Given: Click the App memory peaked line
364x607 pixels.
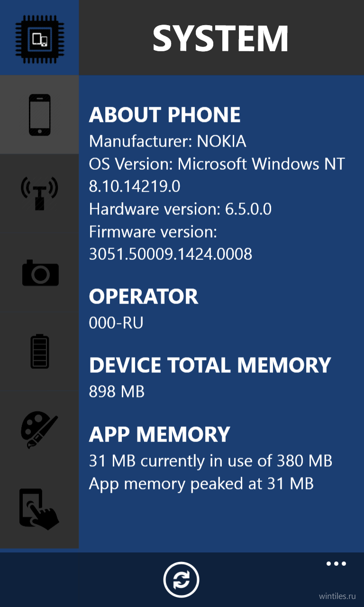Looking at the screenshot, I should 201,484.
